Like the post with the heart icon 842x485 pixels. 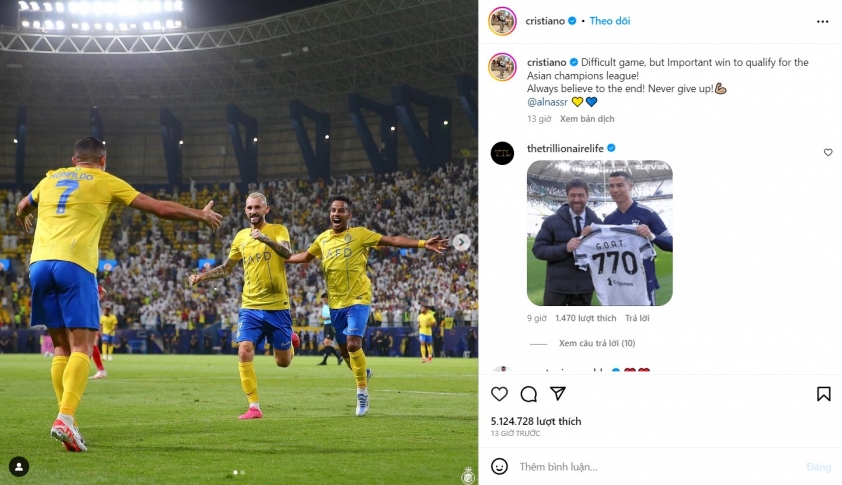pyautogui.click(x=499, y=394)
